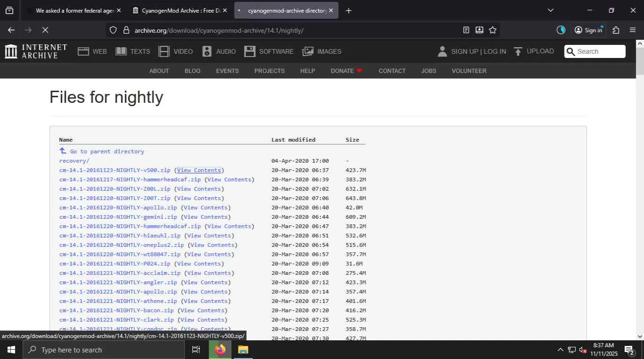Open the recovery/ folder link
This screenshot has width=644, height=359.
point(74,161)
